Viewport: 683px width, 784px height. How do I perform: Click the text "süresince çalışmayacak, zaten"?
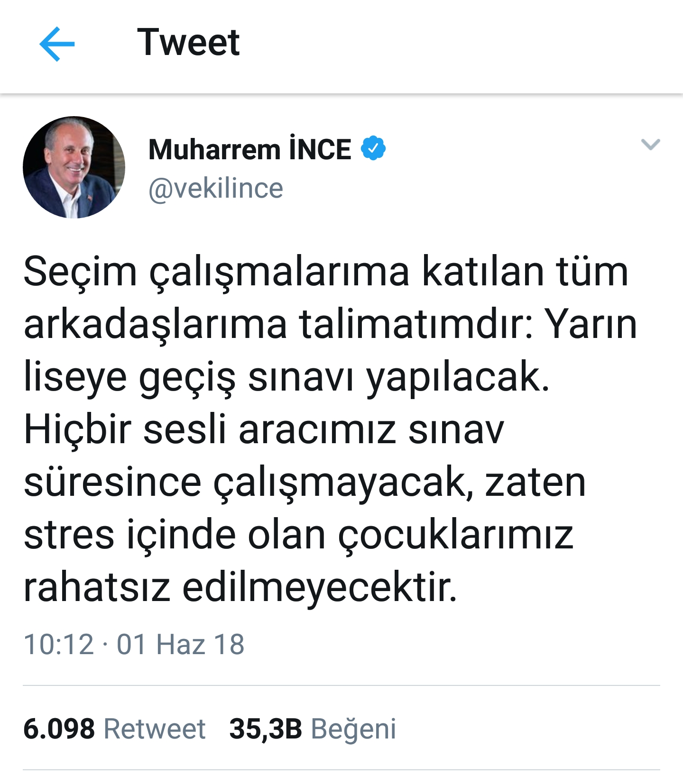(305, 483)
